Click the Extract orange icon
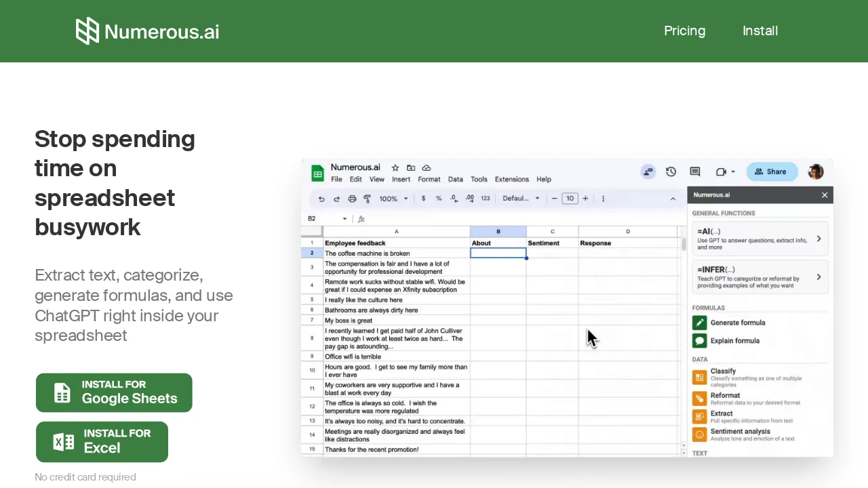The image size is (868, 488). point(700,417)
